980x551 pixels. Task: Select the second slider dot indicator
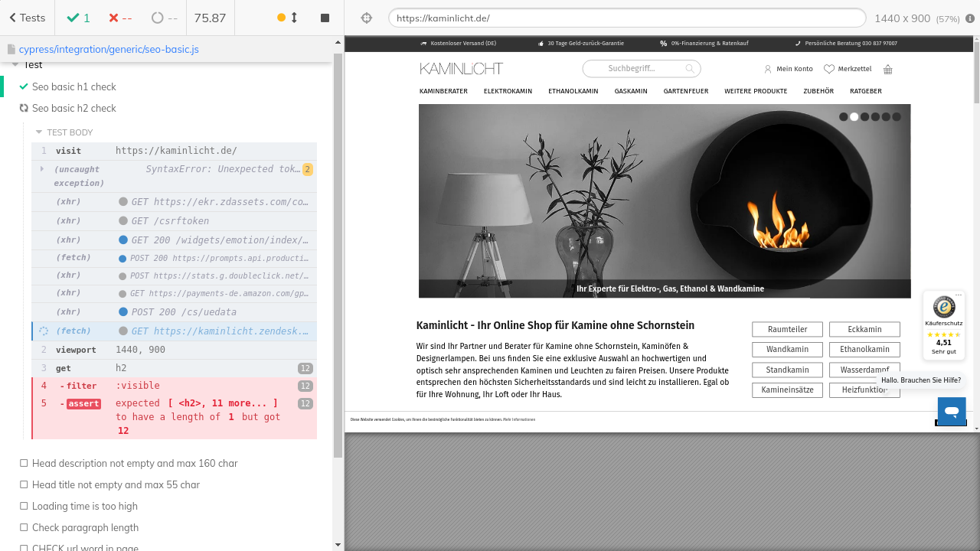click(854, 117)
